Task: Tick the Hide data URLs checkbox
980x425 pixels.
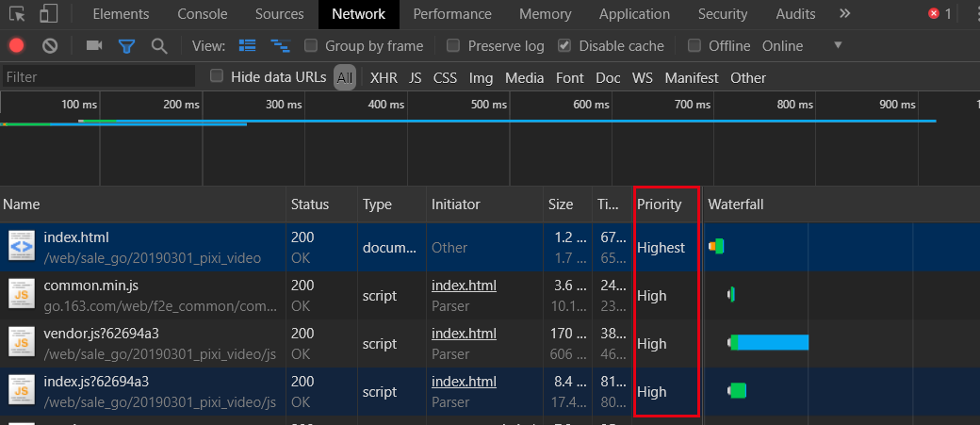Action: [216, 76]
